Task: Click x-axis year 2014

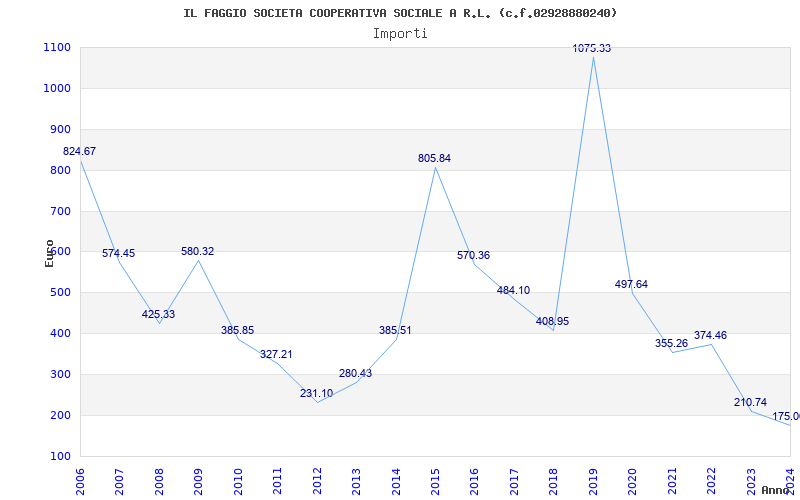Action: tap(396, 481)
